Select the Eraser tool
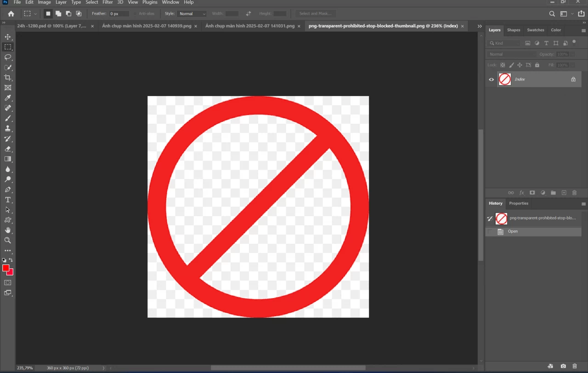The image size is (588, 373). [x=8, y=149]
